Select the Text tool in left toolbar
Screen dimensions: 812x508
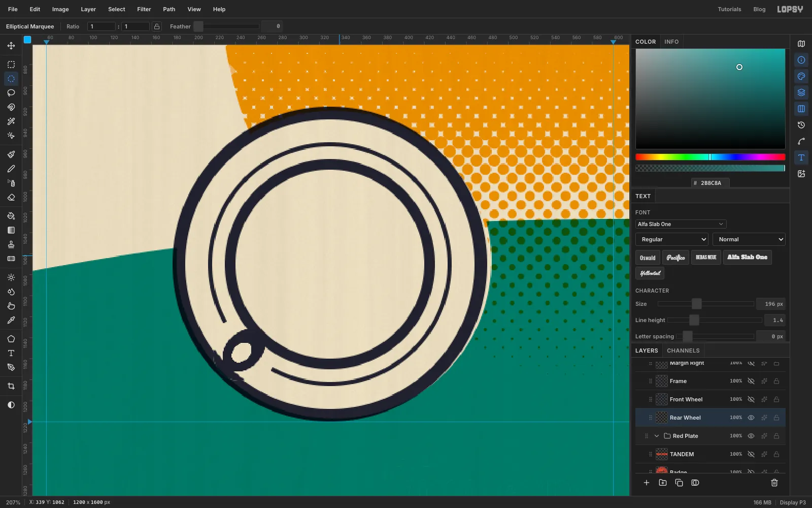(11, 353)
